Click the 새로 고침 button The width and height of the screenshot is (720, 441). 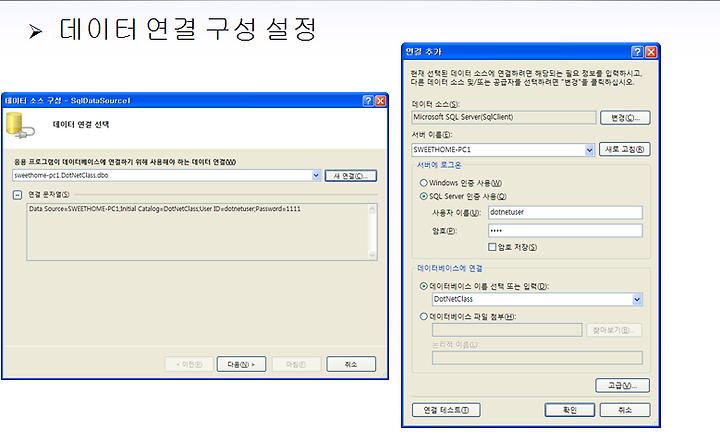click(624, 149)
